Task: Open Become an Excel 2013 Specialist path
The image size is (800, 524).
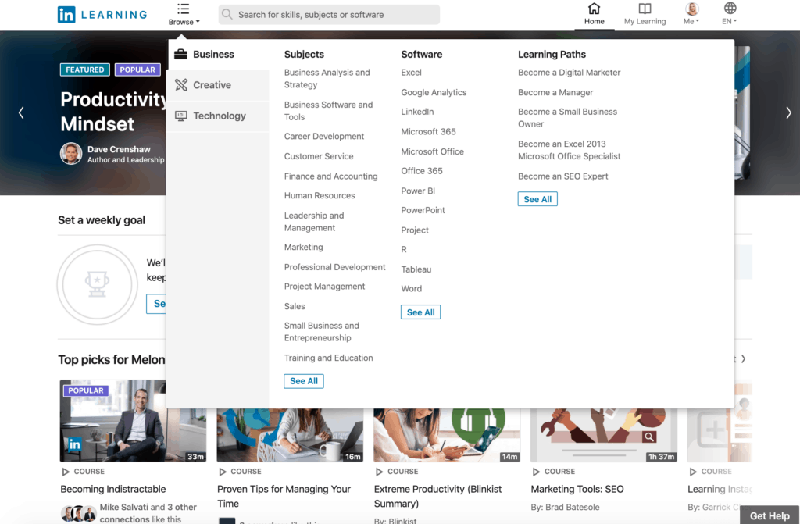Action: tap(569, 150)
